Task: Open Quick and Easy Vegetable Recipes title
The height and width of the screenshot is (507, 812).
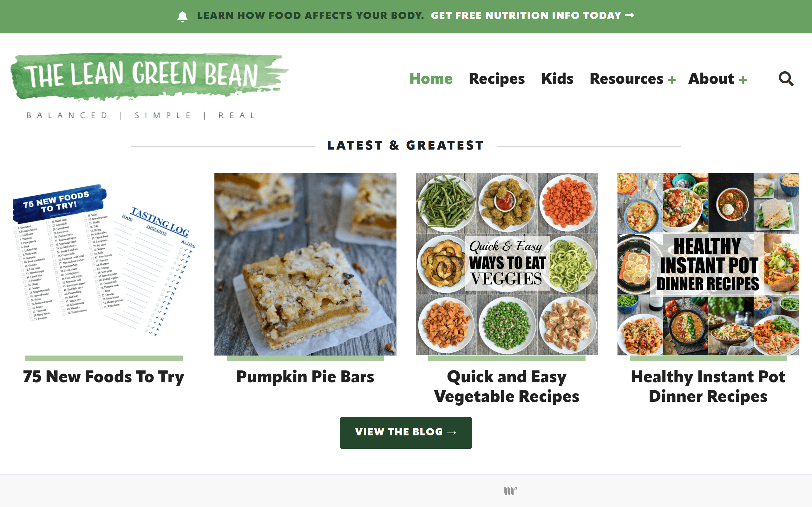Action: click(x=507, y=386)
